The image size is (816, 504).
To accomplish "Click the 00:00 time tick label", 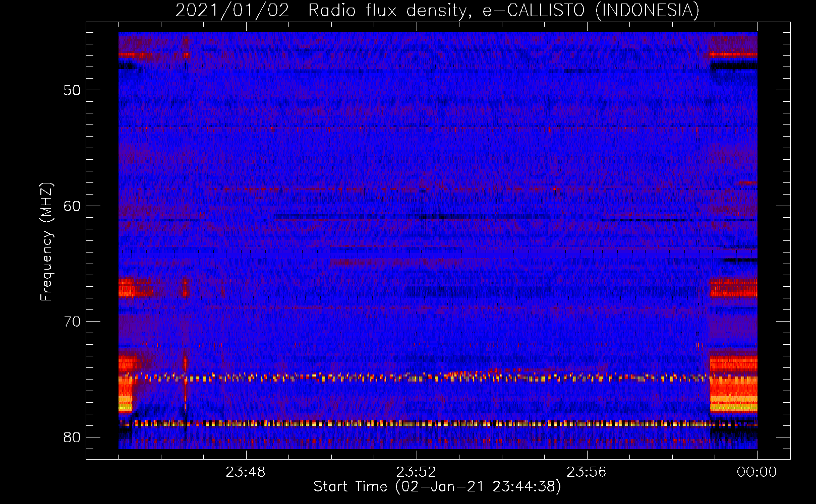I will coord(757,472).
